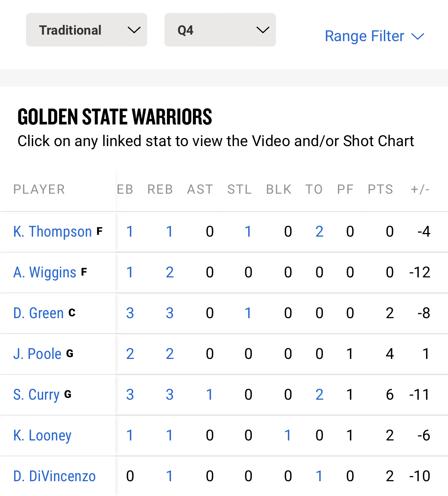Open the Q4 period dropdown
Viewport: 448px width, 496px height.
pyautogui.click(x=220, y=30)
